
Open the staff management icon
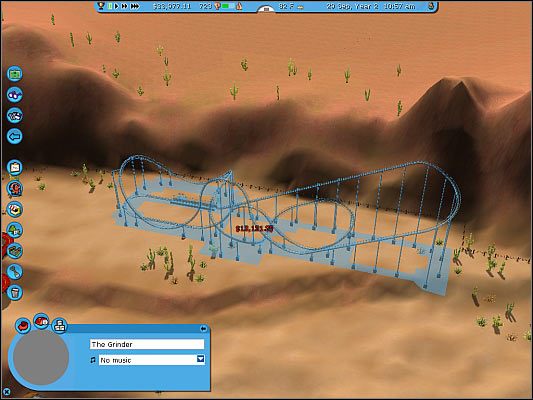coord(15,115)
